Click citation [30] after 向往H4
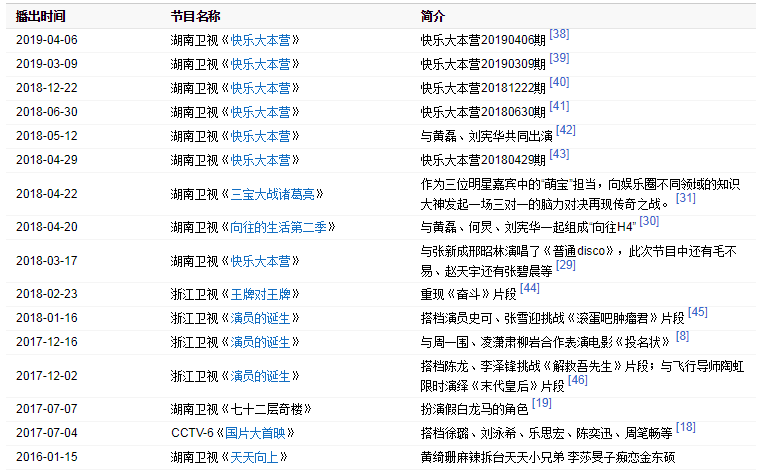757x471 pixels. pyautogui.click(x=649, y=222)
